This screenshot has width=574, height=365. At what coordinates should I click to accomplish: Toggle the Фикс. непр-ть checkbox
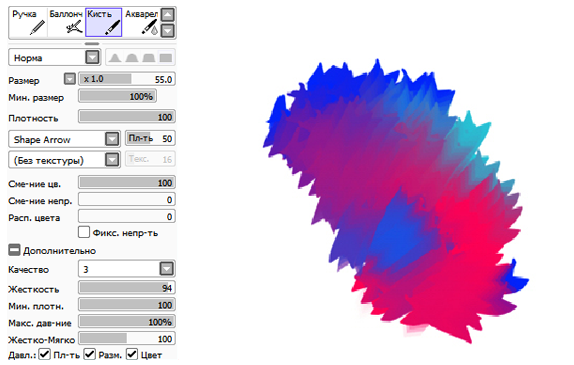point(84,232)
